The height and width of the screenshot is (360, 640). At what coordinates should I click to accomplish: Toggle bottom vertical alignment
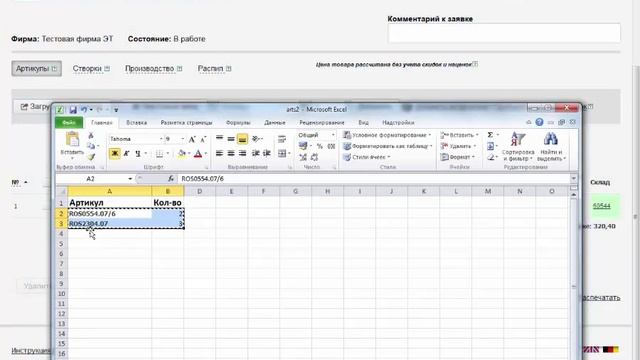coord(242,139)
